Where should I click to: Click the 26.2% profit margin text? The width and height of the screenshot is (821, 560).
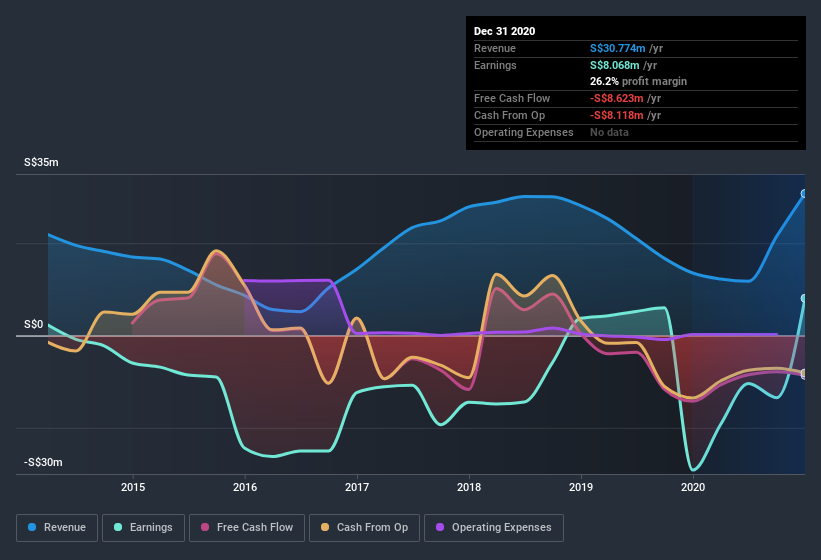[x=638, y=81]
